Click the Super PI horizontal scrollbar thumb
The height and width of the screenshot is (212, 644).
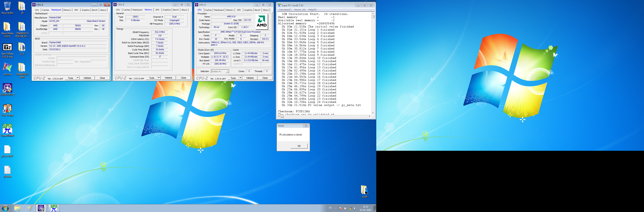(282, 116)
